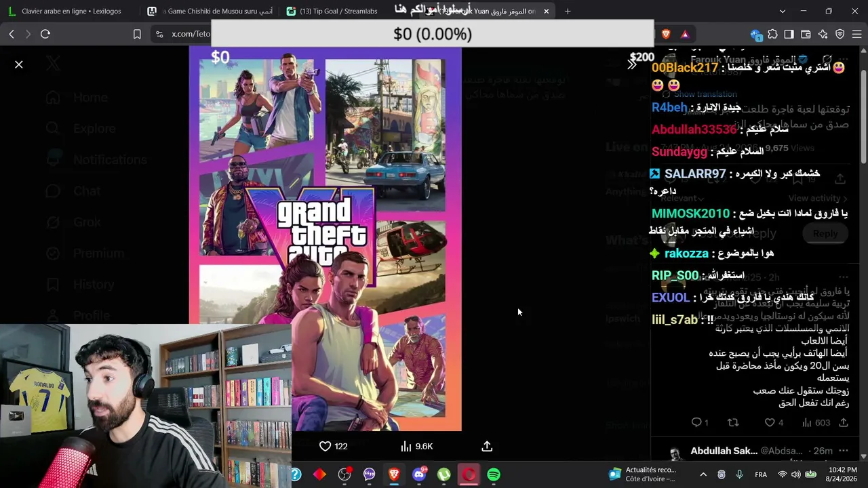The height and width of the screenshot is (488, 868).
Task: Toggle the browser sidebar panel
Action: 789,34
